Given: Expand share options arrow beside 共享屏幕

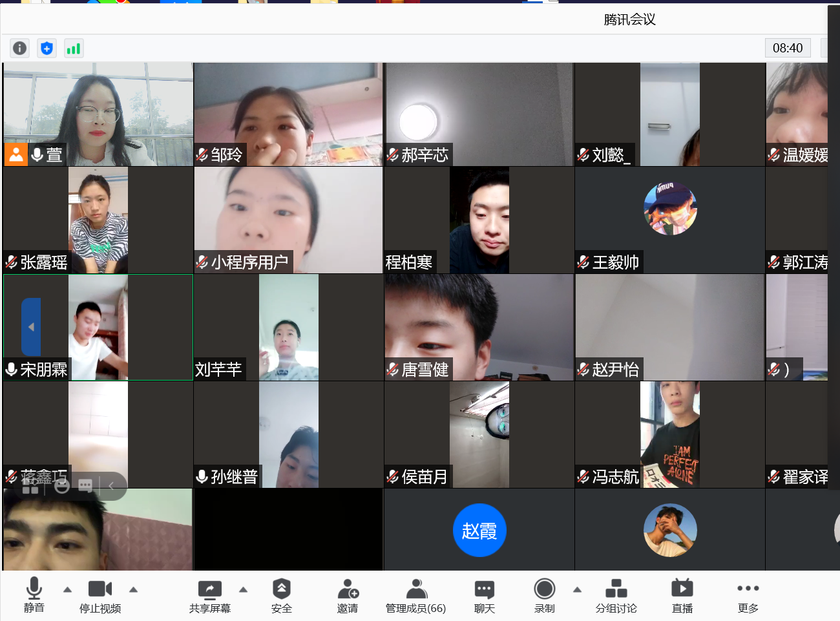Looking at the screenshot, I should click(x=243, y=589).
